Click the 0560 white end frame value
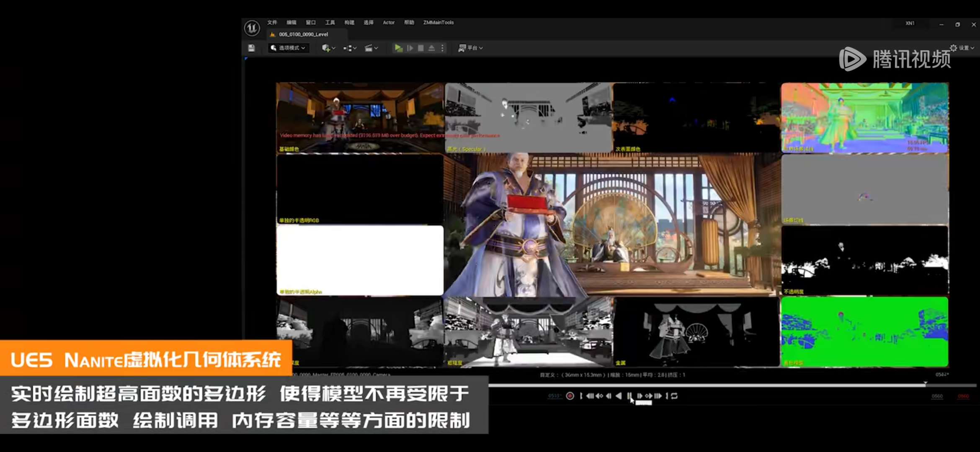980x452 pixels. click(937, 396)
